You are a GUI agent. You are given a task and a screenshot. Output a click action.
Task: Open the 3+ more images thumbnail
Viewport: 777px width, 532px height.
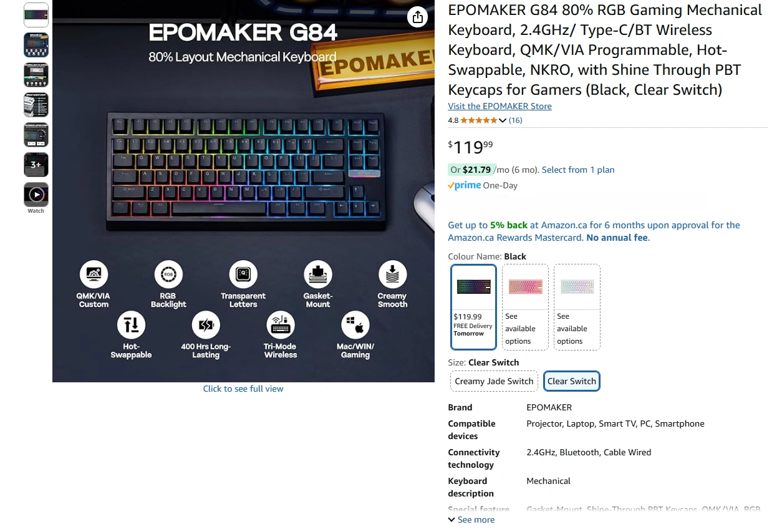click(x=36, y=165)
